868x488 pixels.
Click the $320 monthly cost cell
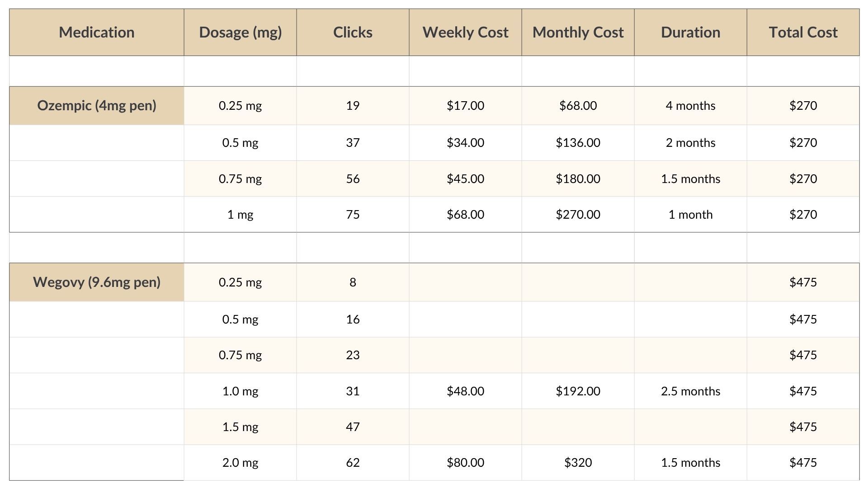tap(578, 462)
